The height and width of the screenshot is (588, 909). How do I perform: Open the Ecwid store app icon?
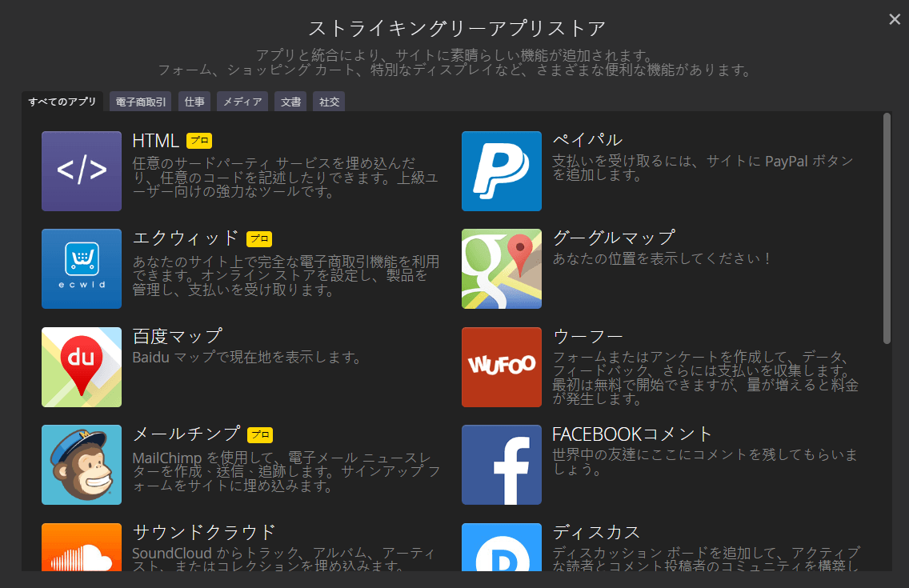click(82, 269)
